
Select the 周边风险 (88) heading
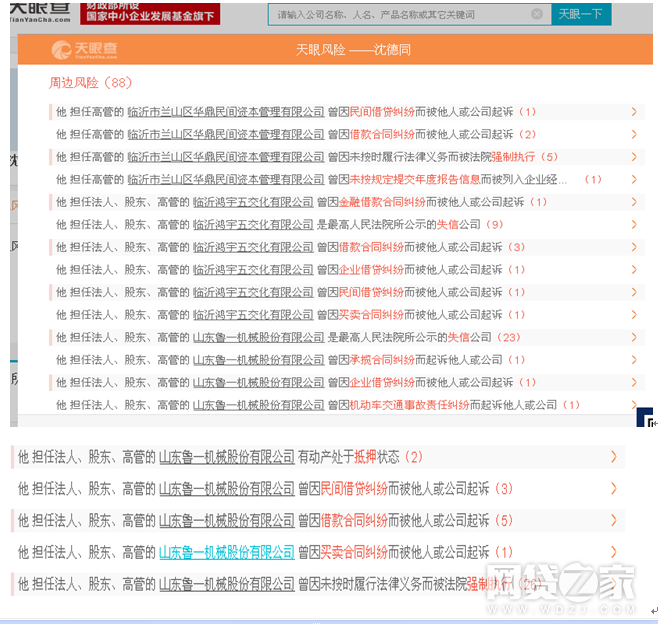coord(91,83)
